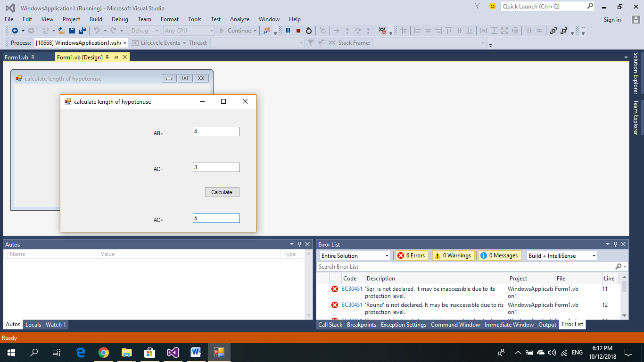Click the Navigate Backward arrow icon
This screenshot has width=644, height=362.
[15, 31]
